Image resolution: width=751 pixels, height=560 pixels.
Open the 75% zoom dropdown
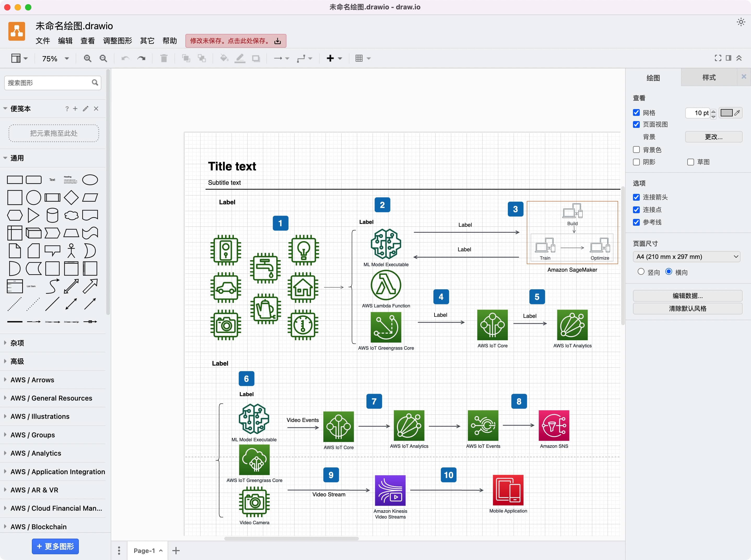coord(55,59)
